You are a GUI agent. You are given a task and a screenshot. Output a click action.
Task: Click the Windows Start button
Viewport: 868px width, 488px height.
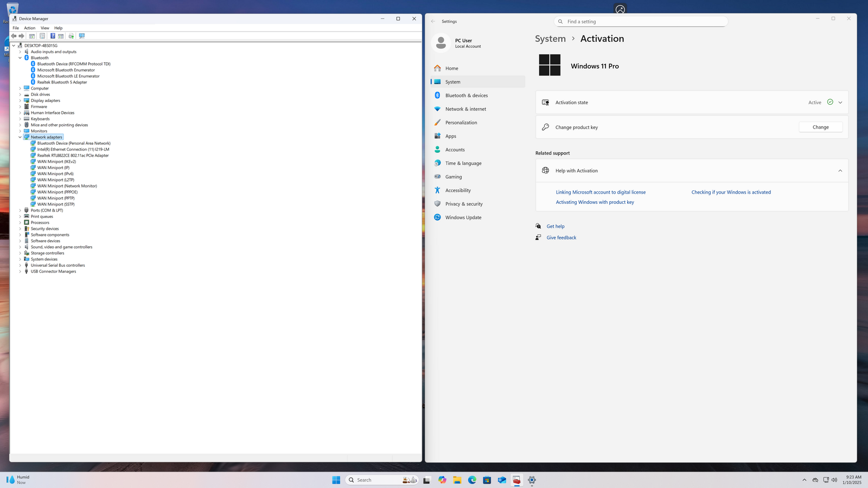336,480
